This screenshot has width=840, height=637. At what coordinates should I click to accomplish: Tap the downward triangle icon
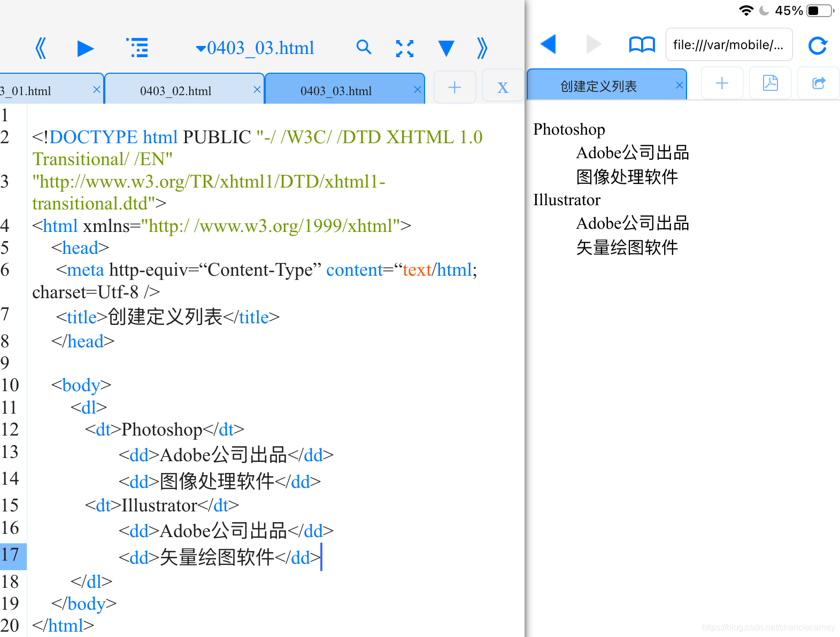446,49
